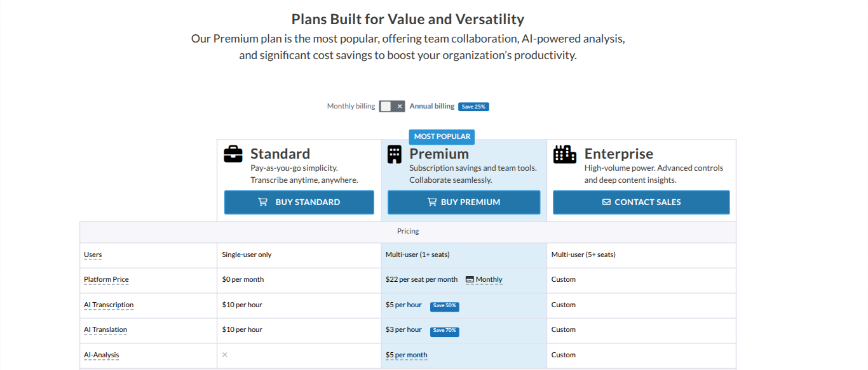Screen dimensions: 868x370
Task: Click the Buy Standard button
Action: point(299,202)
